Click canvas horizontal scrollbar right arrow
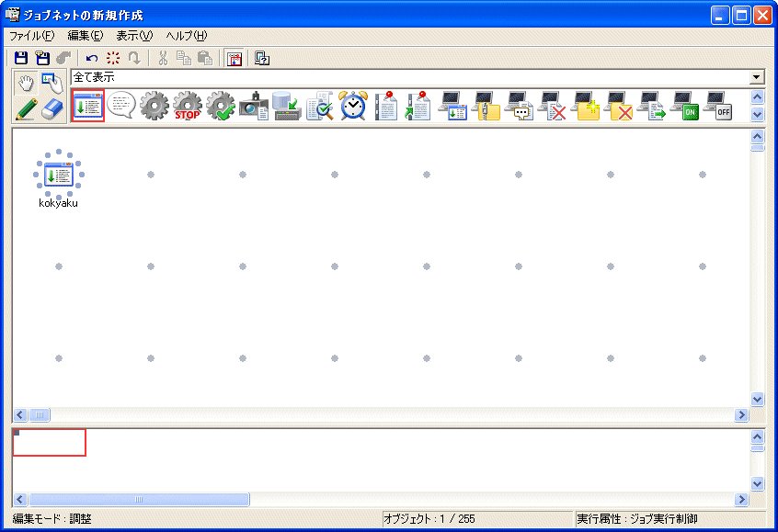Image resolution: width=778 pixels, height=532 pixels. coord(741,415)
